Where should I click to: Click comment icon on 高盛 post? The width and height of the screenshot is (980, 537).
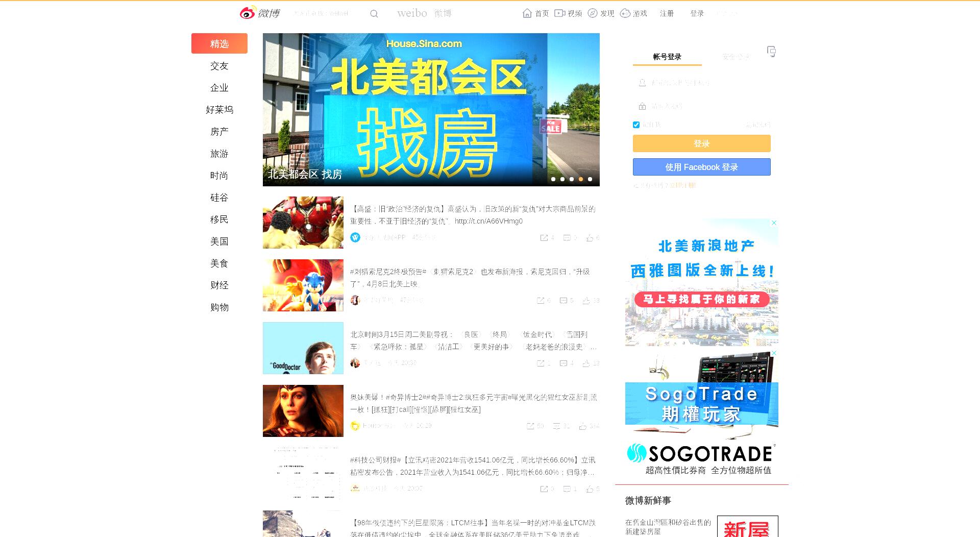coord(567,238)
